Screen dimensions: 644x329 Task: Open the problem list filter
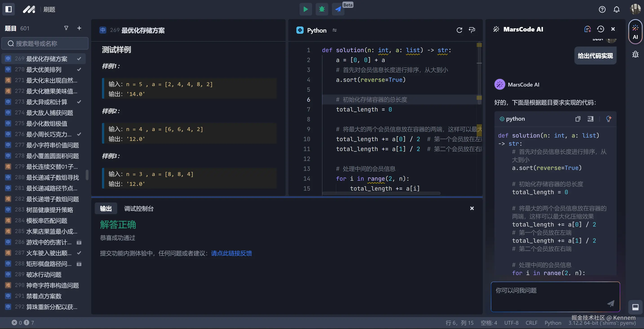click(66, 28)
